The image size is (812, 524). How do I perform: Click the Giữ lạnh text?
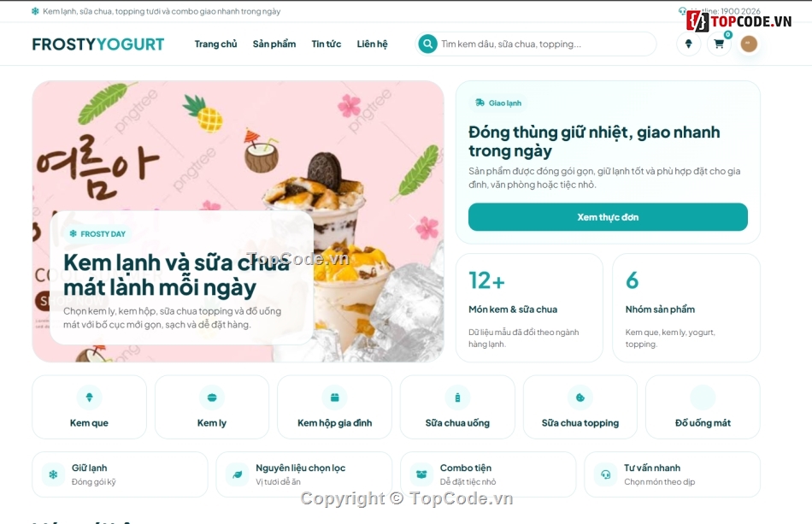tap(89, 468)
